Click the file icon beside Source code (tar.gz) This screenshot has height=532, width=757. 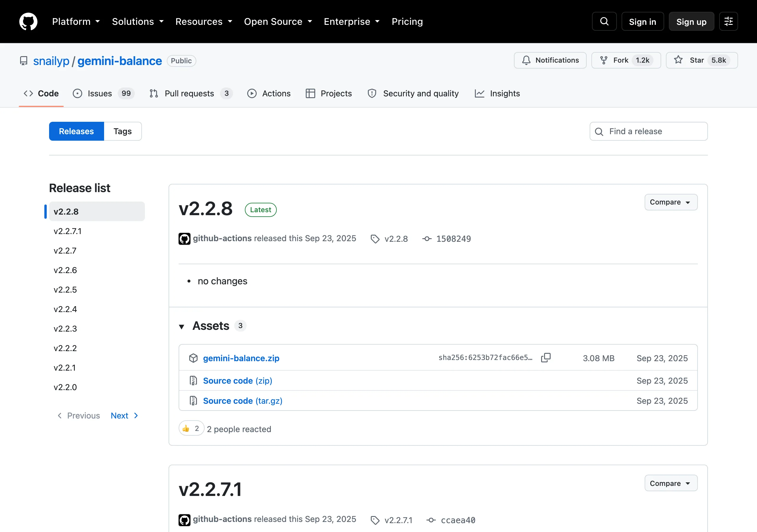pos(193,401)
